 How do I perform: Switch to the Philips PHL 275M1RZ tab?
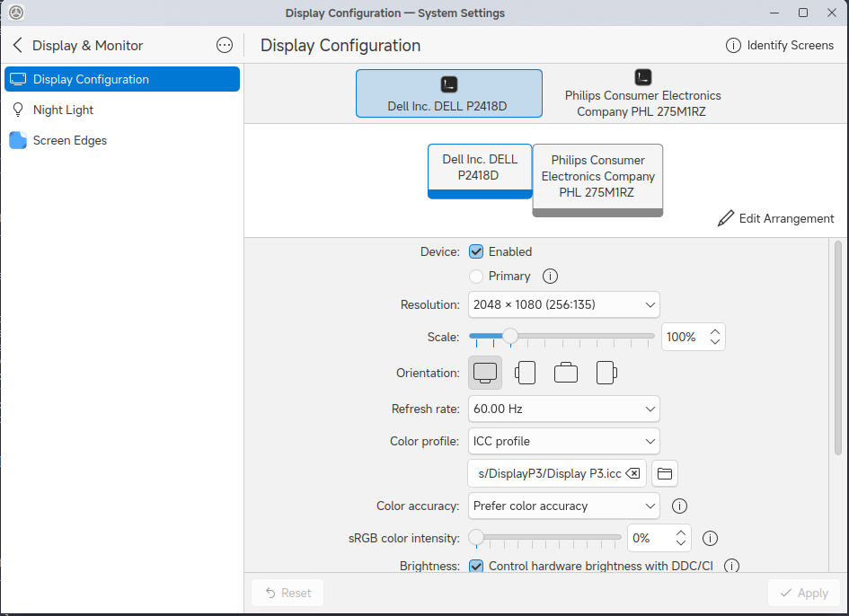coord(642,93)
